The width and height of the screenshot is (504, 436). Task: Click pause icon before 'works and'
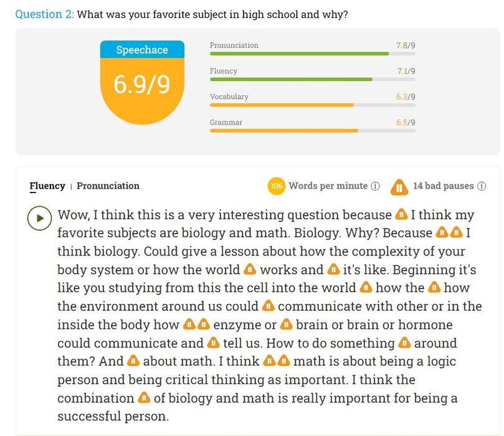[x=250, y=269]
